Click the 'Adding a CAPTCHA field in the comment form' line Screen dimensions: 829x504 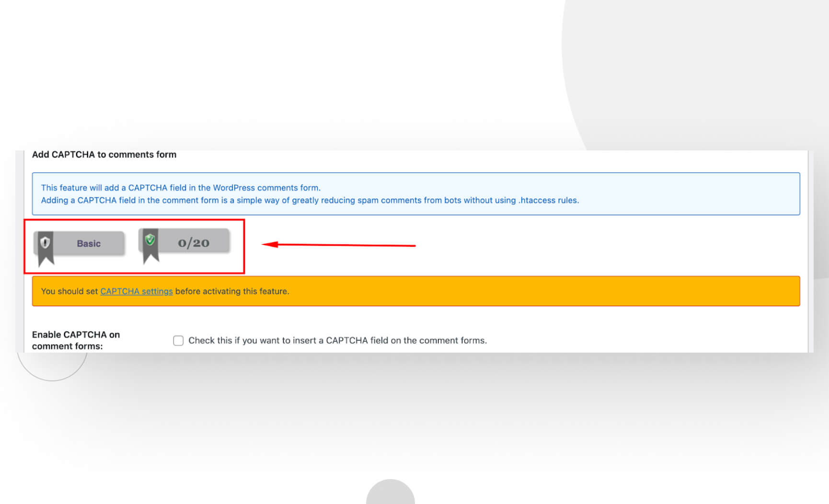(x=310, y=200)
